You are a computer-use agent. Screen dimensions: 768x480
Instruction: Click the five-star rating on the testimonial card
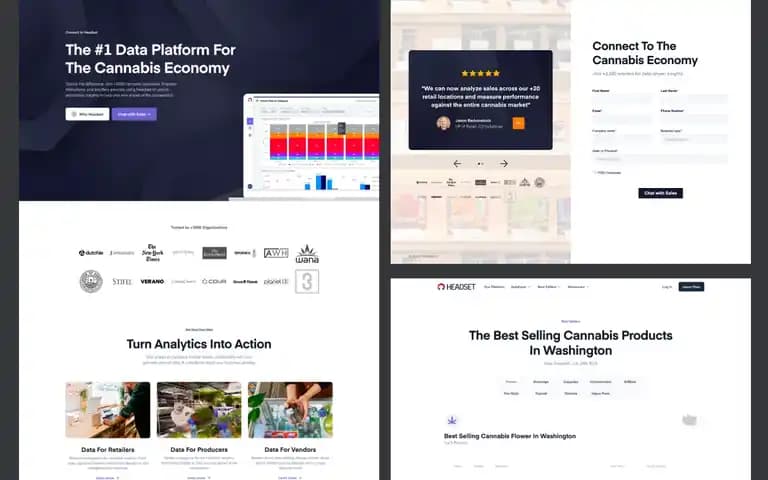click(480, 73)
